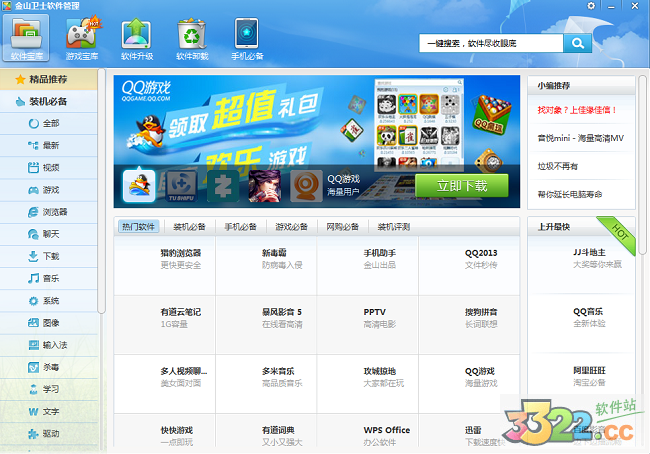Open the 有道词典 entry
This screenshot has height=454, width=650.
tap(266, 430)
